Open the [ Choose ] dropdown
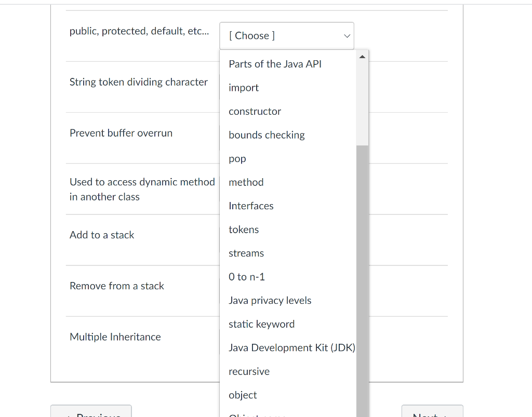Image resolution: width=532 pixels, height=417 pixels. [286, 35]
